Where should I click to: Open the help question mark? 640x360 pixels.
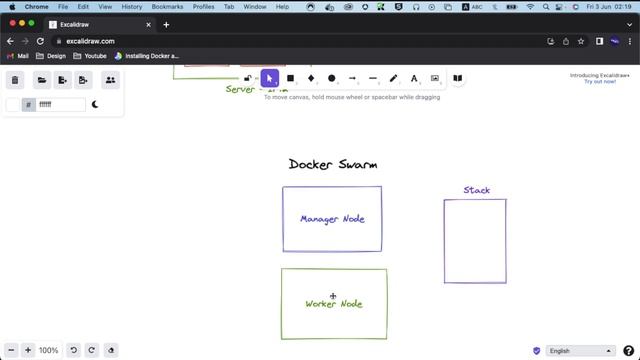pyautogui.click(x=629, y=351)
